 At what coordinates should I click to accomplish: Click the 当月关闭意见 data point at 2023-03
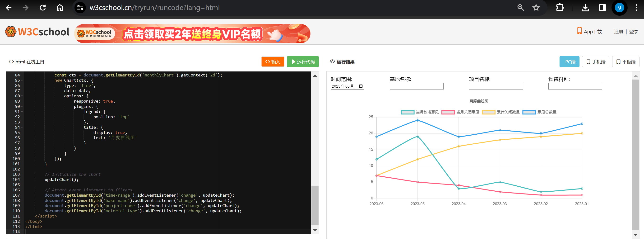(500, 192)
